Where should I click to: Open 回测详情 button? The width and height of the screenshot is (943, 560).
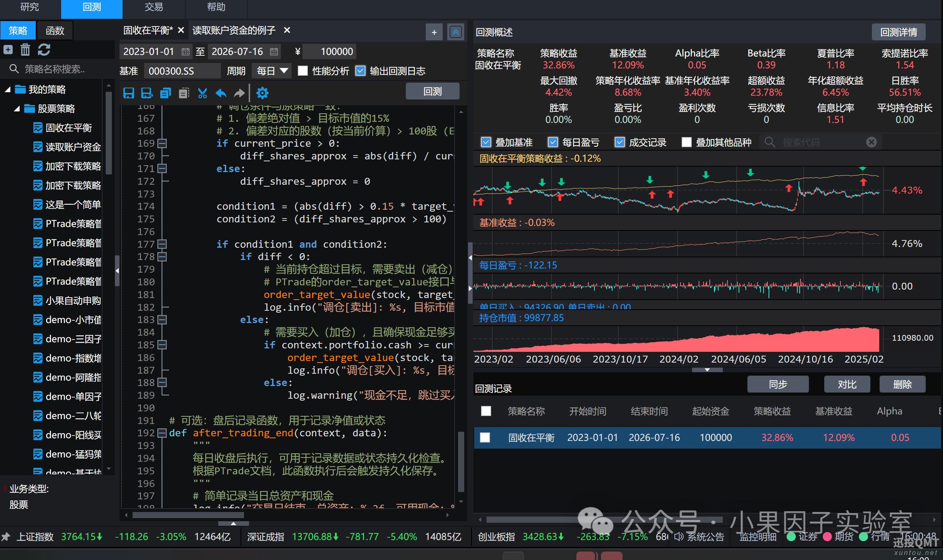[899, 32]
